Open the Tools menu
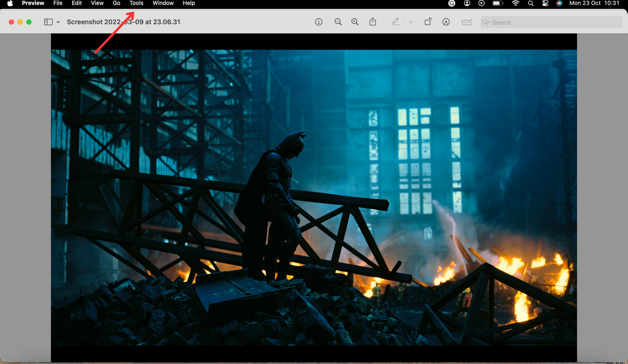This screenshot has height=364, width=628. coord(136,3)
